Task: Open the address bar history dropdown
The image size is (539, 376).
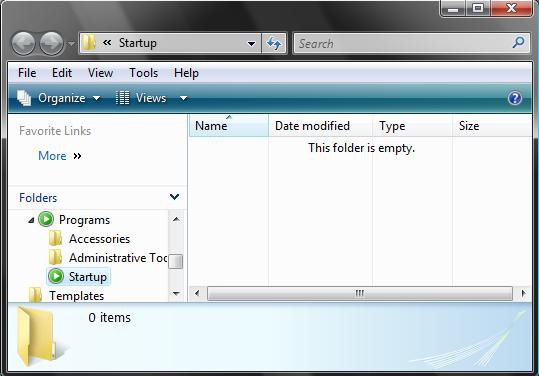Action: click(252, 44)
